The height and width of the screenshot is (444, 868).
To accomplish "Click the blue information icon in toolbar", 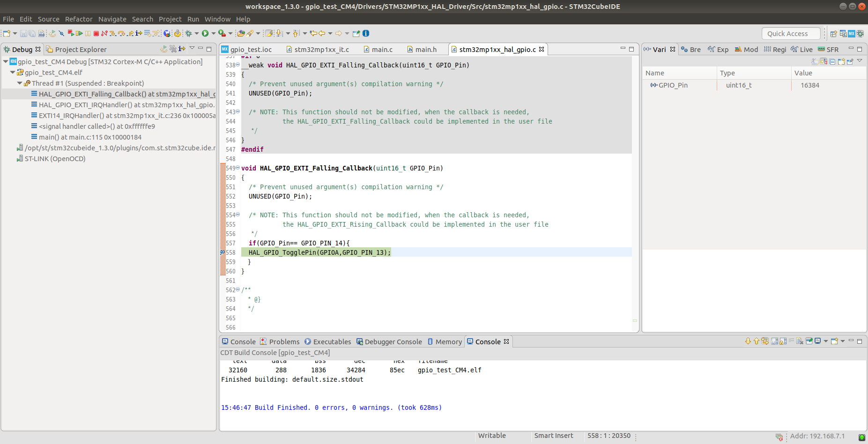I will tap(366, 33).
